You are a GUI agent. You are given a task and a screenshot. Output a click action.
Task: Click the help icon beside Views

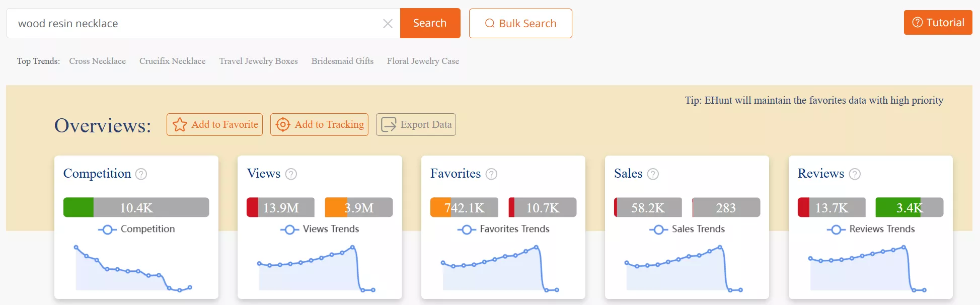[x=291, y=174]
